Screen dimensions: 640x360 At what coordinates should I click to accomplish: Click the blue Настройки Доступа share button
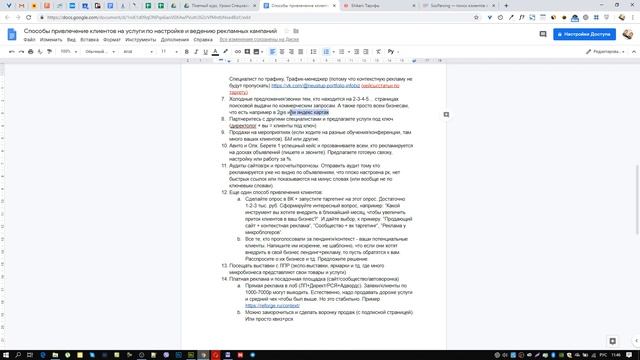click(x=584, y=34)
